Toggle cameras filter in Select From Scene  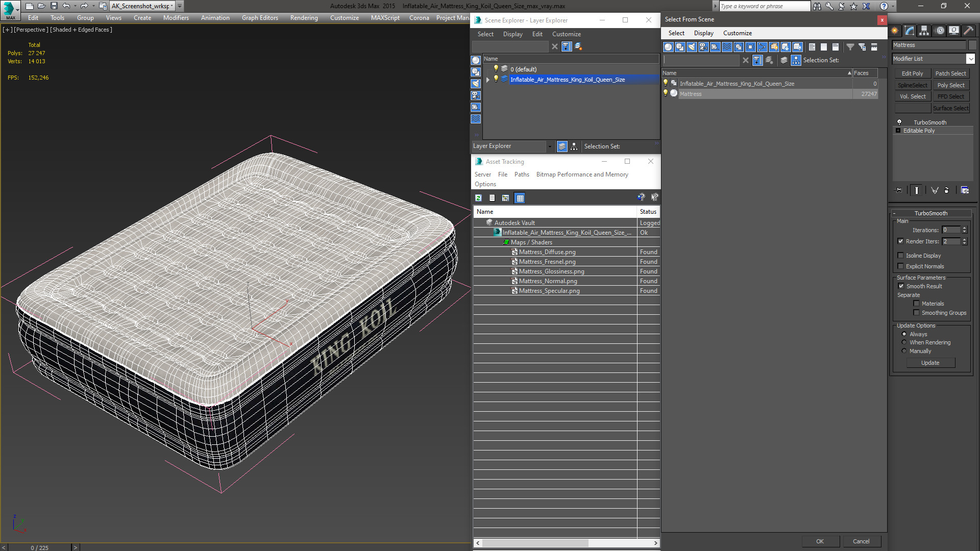703,47
